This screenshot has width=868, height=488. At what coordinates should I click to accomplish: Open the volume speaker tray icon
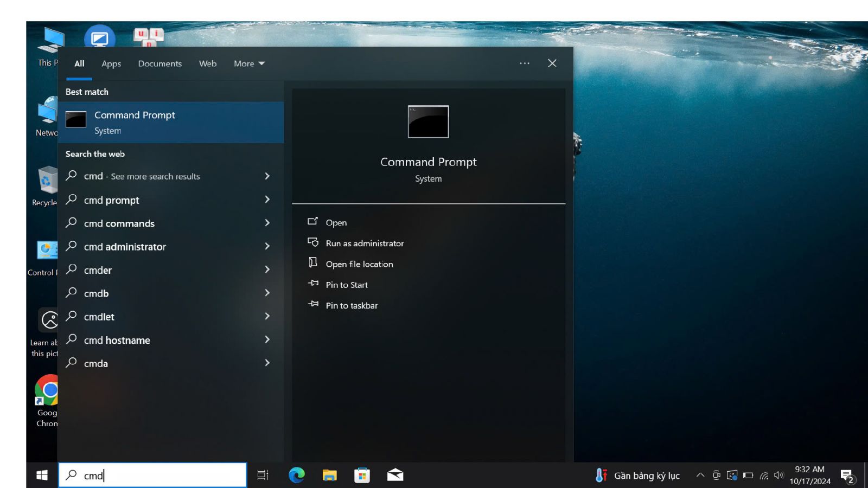tap(779, 476)
